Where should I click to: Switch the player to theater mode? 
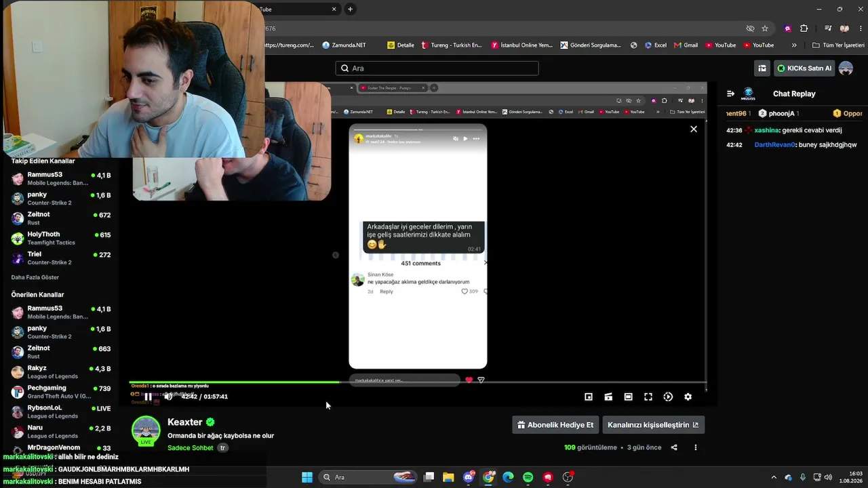click(629, 396)
